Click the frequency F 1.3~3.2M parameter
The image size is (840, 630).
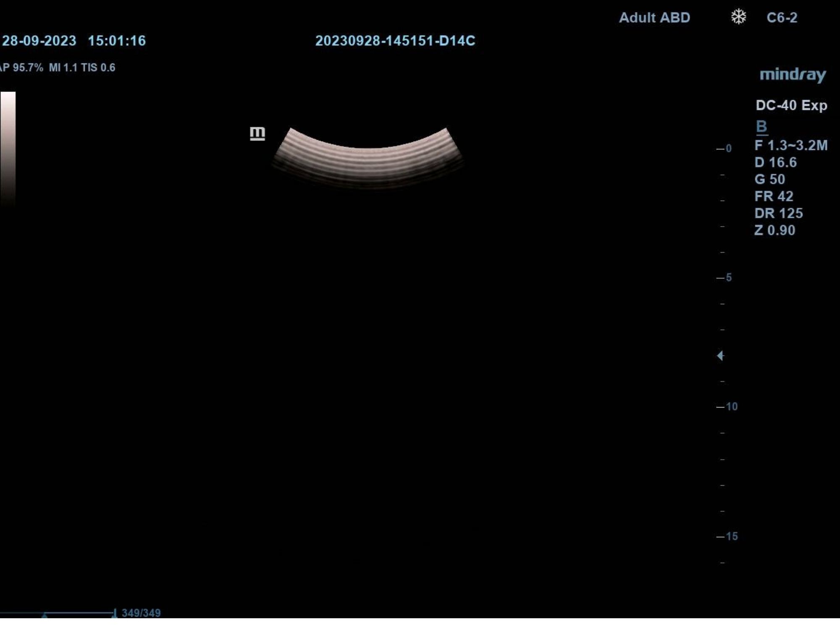coord(791,145)
